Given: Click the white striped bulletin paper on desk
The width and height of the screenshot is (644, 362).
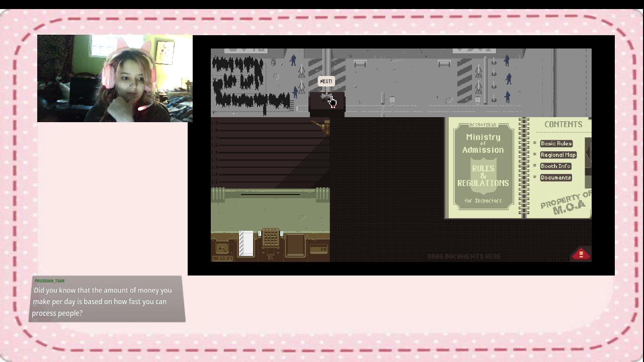Looking at the screenshot, I should pyautogui.click(x=246, y=243).
